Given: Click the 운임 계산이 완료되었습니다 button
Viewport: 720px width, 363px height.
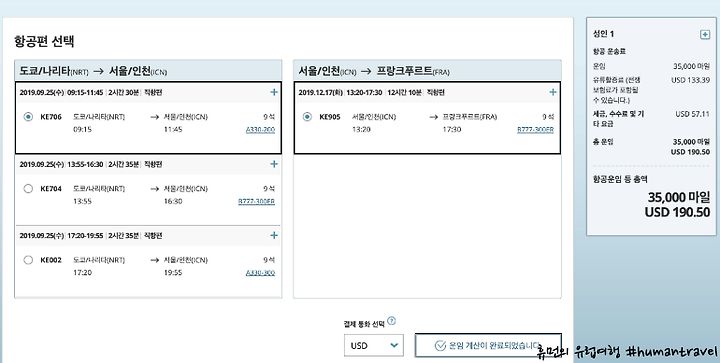Looking at the screenshot, I should [x=488, y=345].
